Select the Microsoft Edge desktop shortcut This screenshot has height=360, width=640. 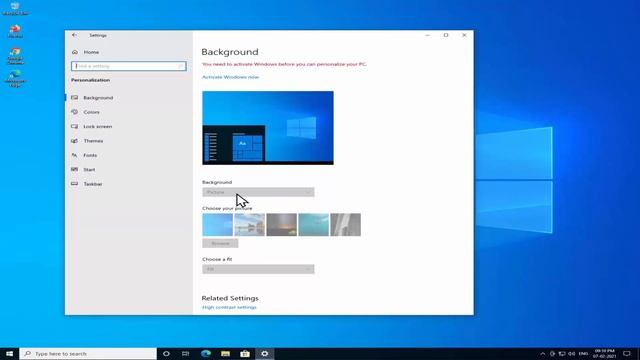[15, 78]
